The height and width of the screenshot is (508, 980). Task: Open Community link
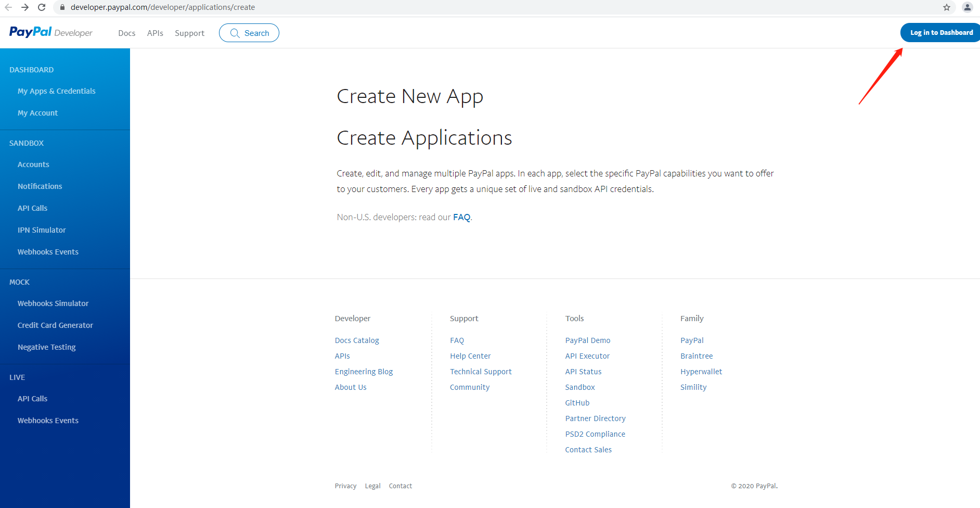(470, 387)
